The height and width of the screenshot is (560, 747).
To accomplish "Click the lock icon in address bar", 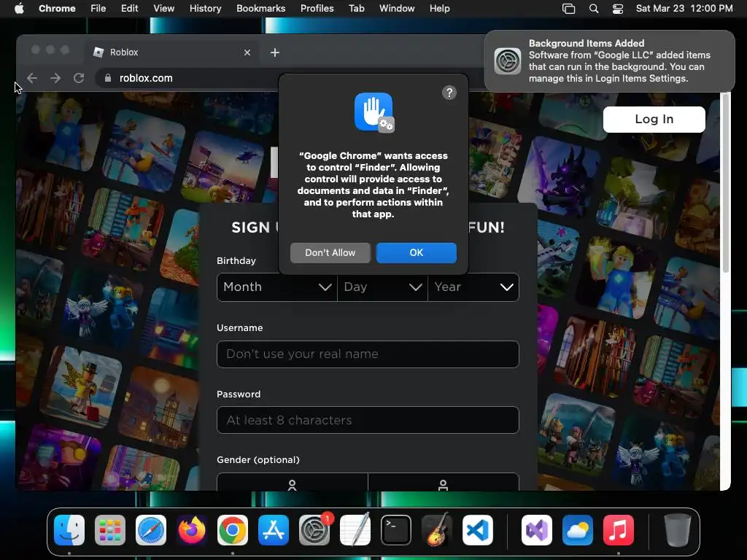I will 108,78.
